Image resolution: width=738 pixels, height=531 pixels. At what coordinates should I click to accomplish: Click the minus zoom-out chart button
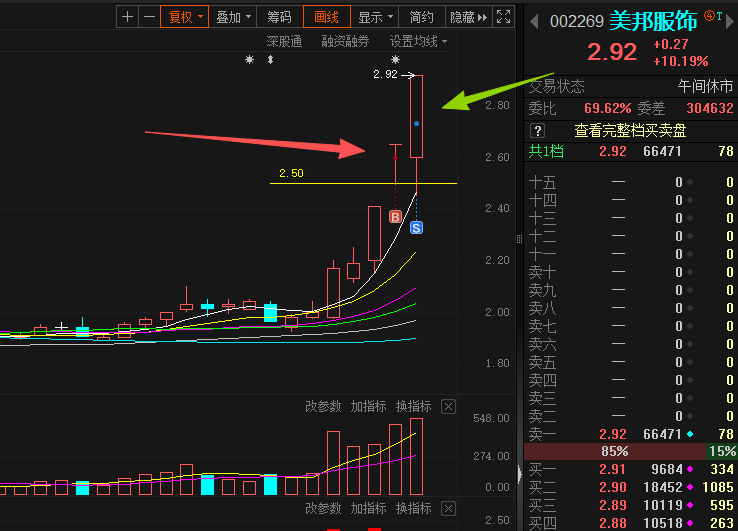point(149,17)
